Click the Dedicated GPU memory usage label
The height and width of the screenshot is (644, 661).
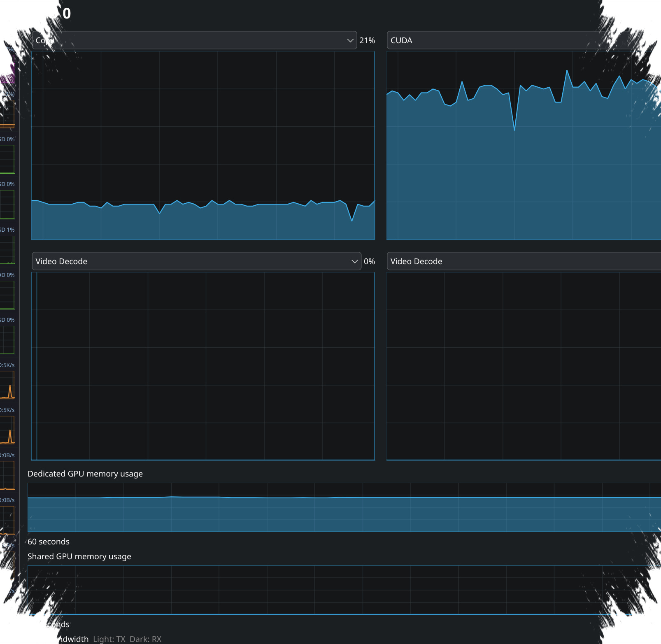(x=85, y=474)
